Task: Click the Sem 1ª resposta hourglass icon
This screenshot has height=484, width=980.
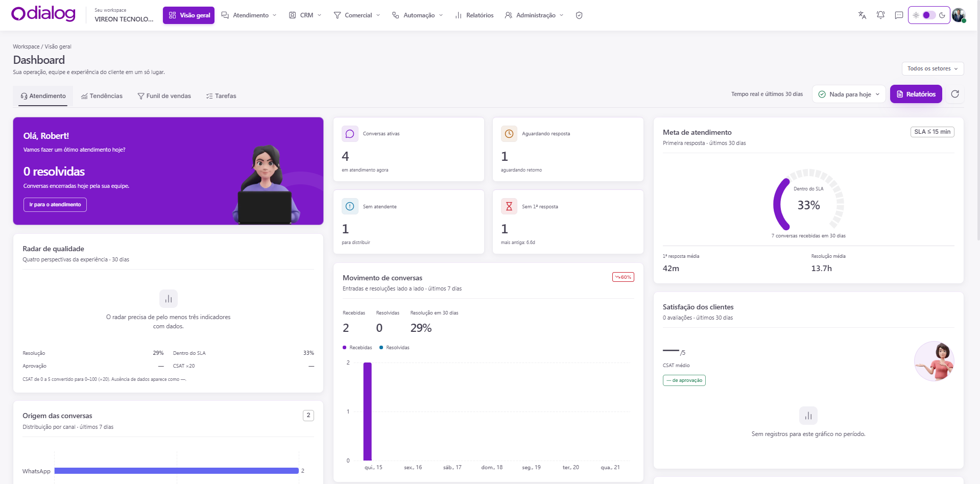Action: pos(509,206)
